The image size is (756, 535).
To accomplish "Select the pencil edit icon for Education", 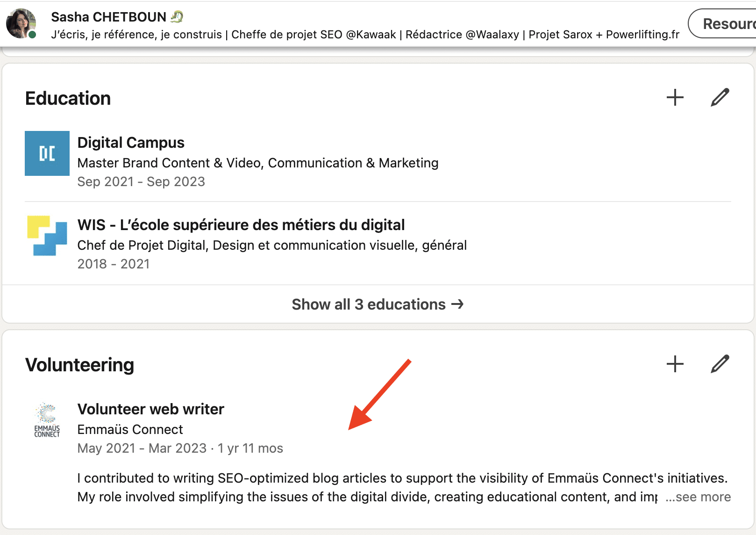I will (x=720, y=97).
